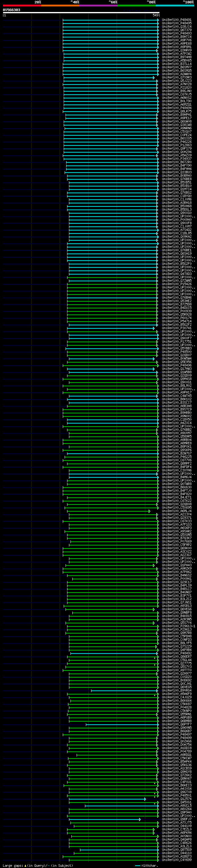Click hit UniRef100_B0LT90
197x868 pixels.
click(x=177, y=101)
